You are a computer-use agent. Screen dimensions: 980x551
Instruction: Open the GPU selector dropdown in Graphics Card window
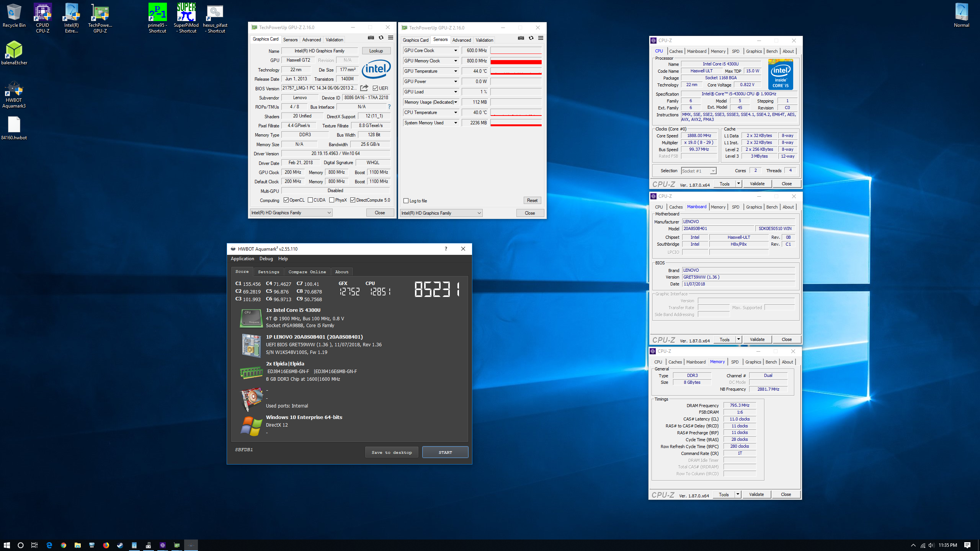click(291, 213)
